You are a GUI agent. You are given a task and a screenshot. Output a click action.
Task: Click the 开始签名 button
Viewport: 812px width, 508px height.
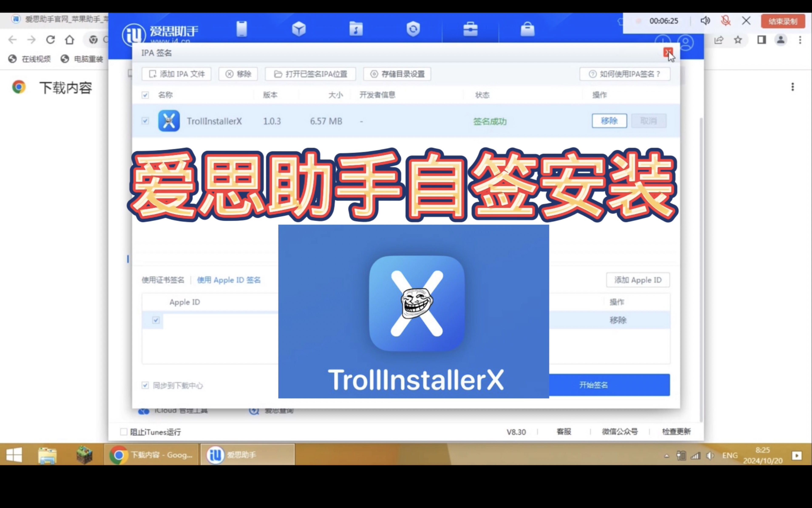(x=609, y=385)
